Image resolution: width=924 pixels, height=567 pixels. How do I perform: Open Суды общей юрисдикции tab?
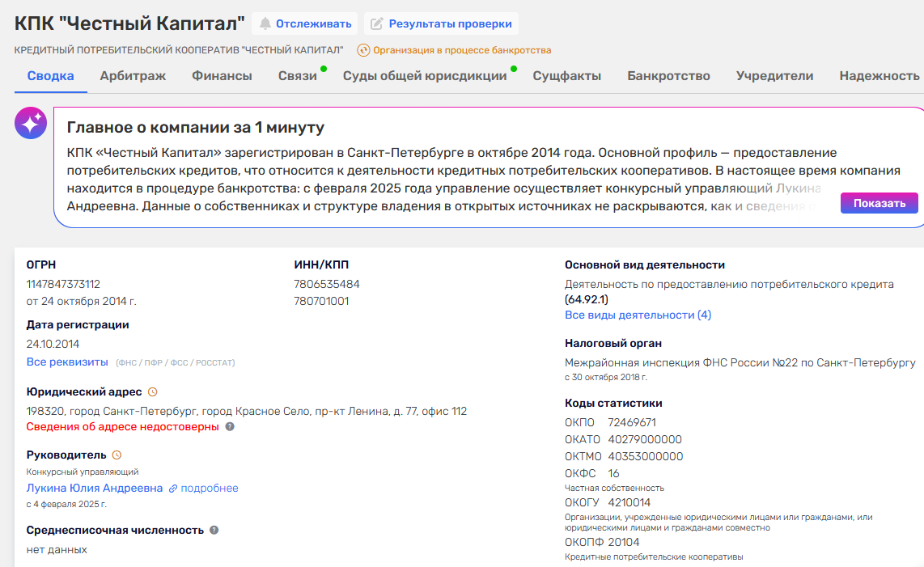click(x=425, y=76)
